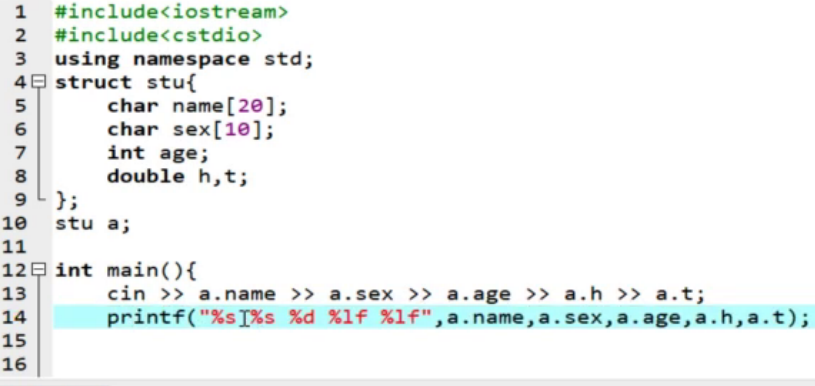
Task: Click the cin keyword on line 13
Action: point(126,294)
